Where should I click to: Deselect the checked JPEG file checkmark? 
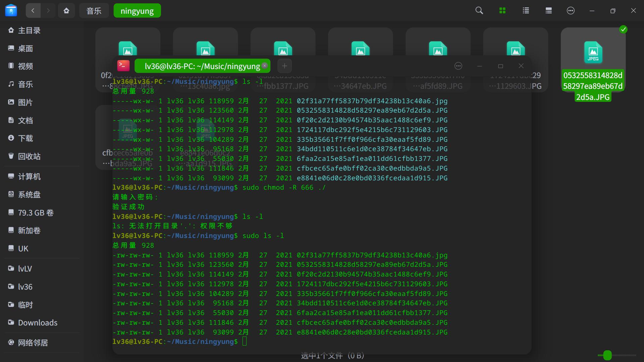(623, 29)
